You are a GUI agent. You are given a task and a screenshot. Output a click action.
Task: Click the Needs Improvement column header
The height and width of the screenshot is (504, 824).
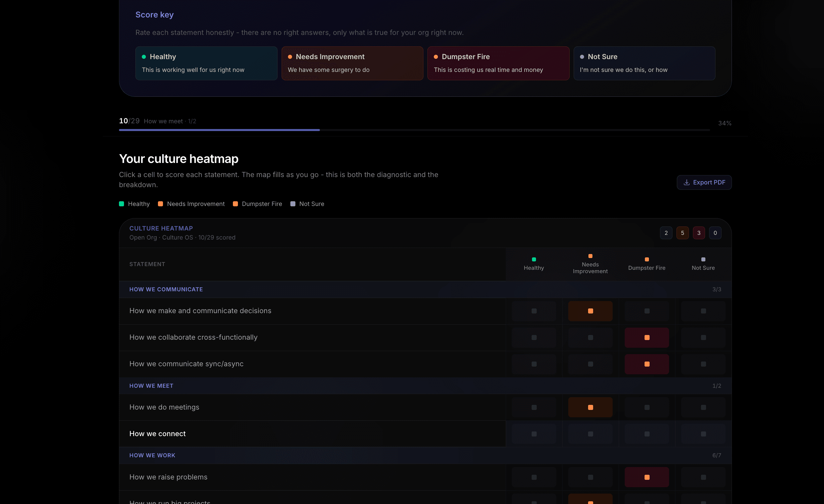[x=590, y=264]
